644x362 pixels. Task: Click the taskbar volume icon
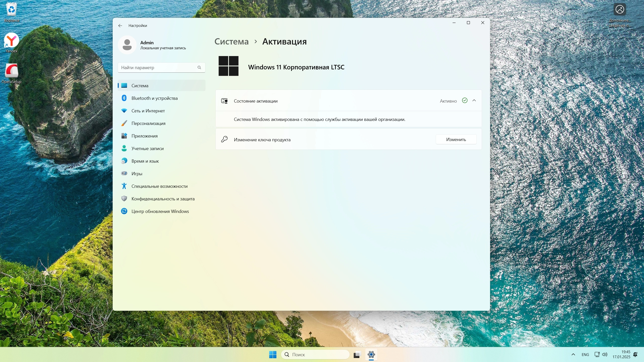tap(605, 354)
